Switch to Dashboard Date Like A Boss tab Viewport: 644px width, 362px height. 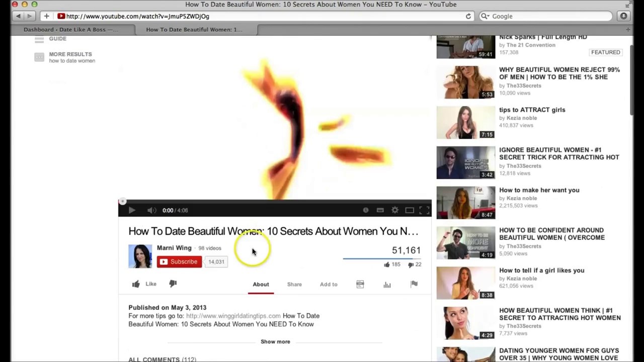[x=71, y=30]
